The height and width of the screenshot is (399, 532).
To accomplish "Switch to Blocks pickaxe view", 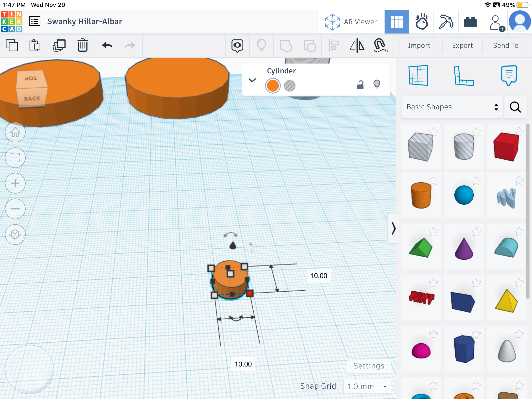I will 446,22.
